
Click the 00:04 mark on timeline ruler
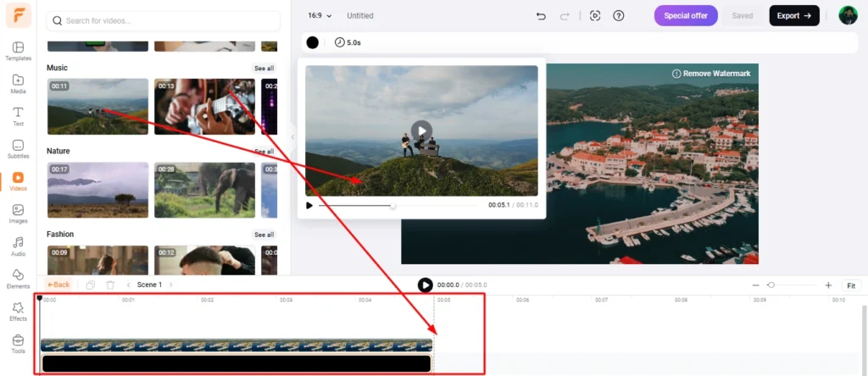coord(364,300)
